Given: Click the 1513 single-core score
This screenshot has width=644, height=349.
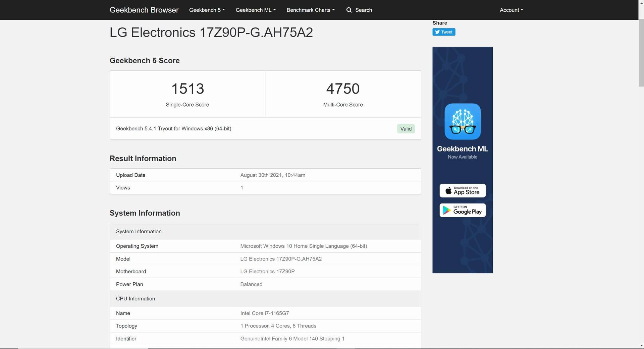Looking at the screenshot, I should 187,89.
